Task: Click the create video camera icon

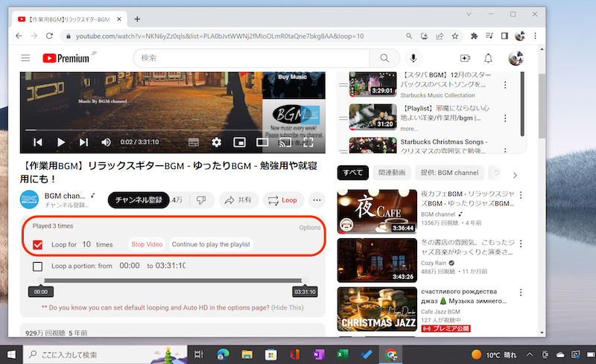Action: (465, 58)
